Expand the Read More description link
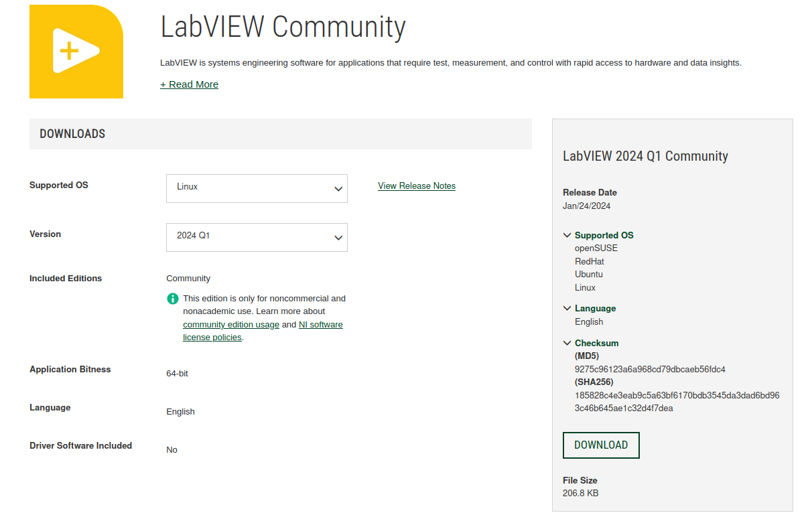 (189, 84)
